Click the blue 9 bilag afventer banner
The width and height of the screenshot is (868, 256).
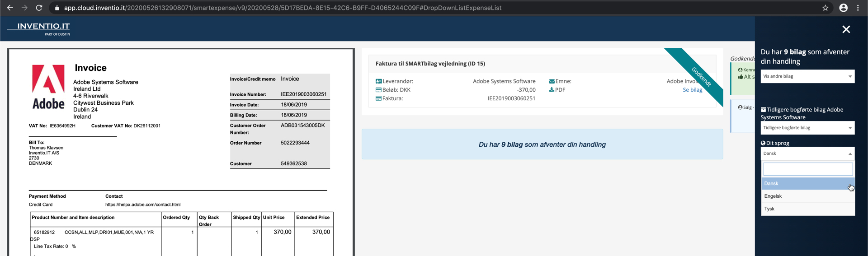coord(542,144)
